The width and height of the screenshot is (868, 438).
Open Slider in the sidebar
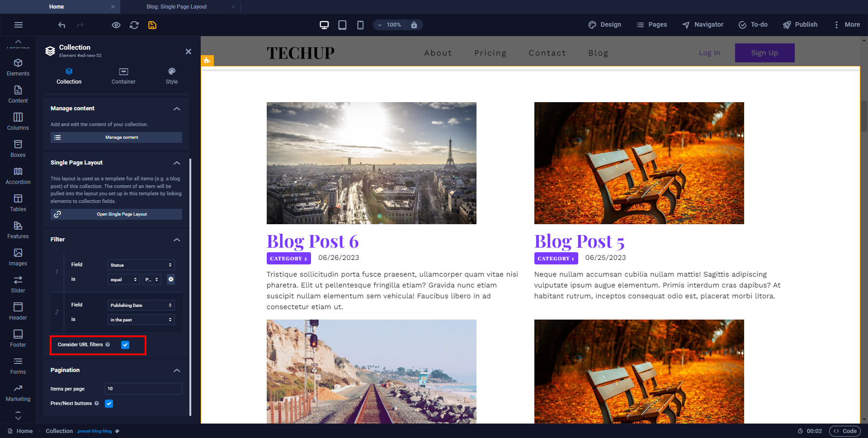[x=18, y=284]
